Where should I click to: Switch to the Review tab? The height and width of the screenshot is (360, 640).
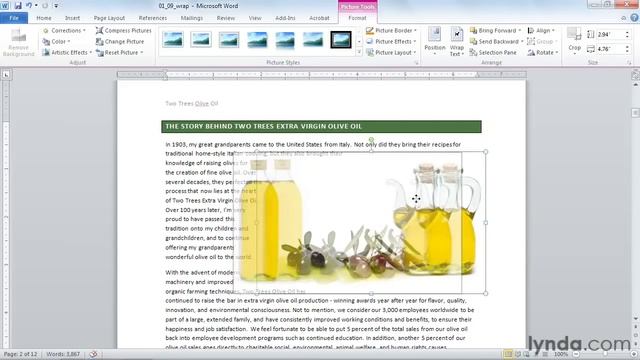pyautogui.click(x=226, y=18)
